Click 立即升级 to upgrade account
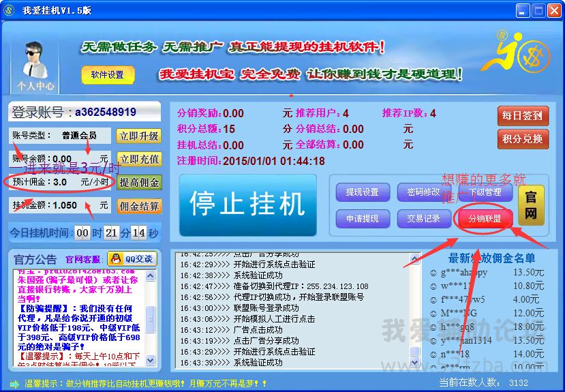Image resolution: width=565 pixels, height=392 pixels. point(139,136)
